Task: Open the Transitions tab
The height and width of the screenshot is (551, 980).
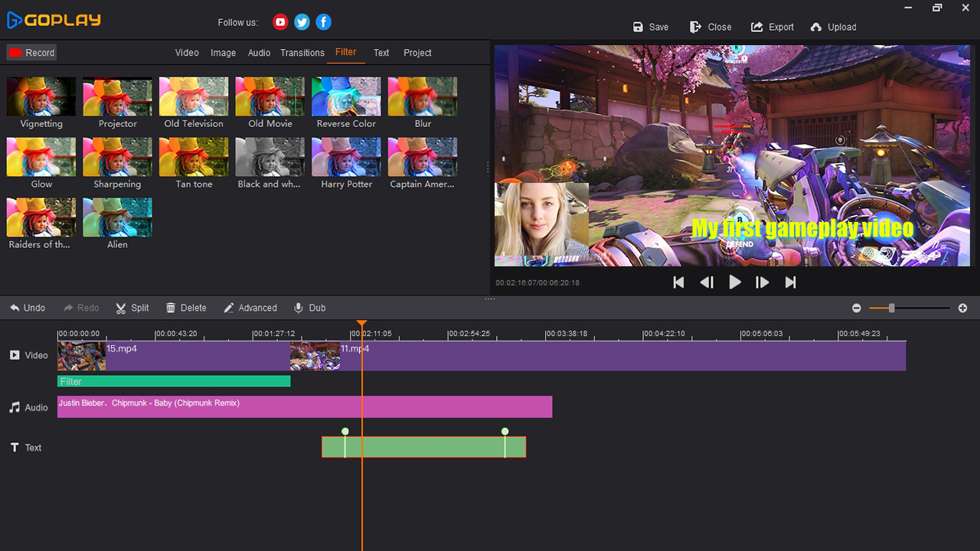Action: pos(302,53)
